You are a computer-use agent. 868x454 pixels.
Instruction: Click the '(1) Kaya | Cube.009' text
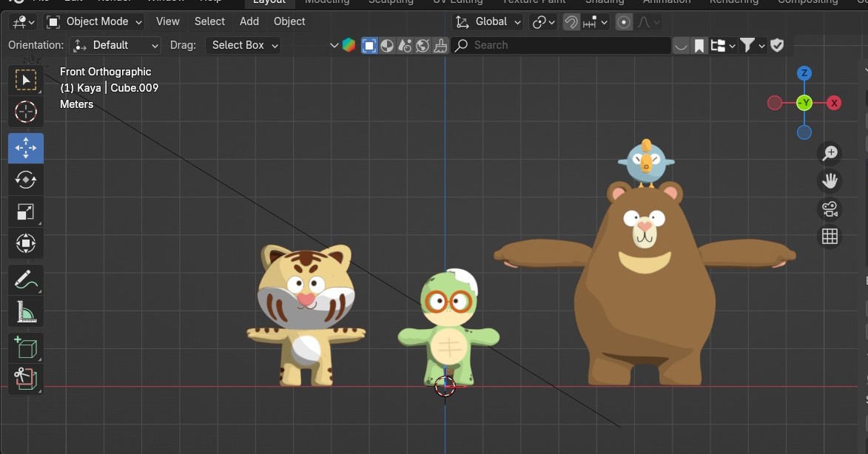coord(109,88)
